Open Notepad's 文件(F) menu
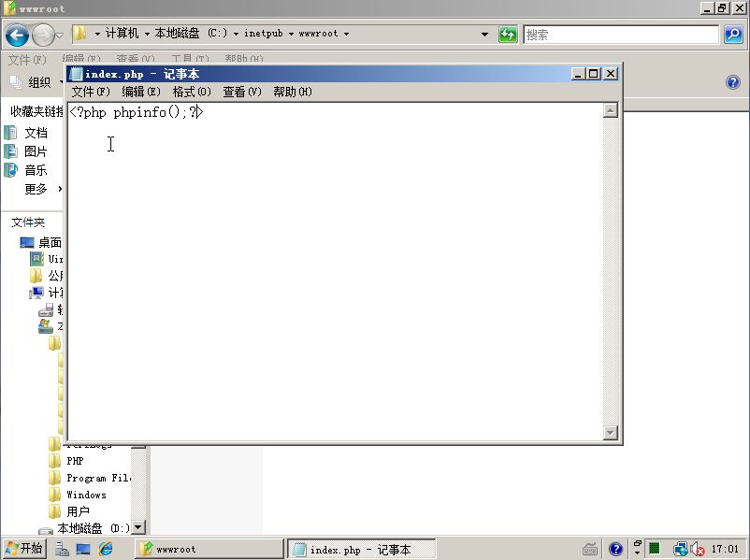750x560 pixels. click(91, 92)
